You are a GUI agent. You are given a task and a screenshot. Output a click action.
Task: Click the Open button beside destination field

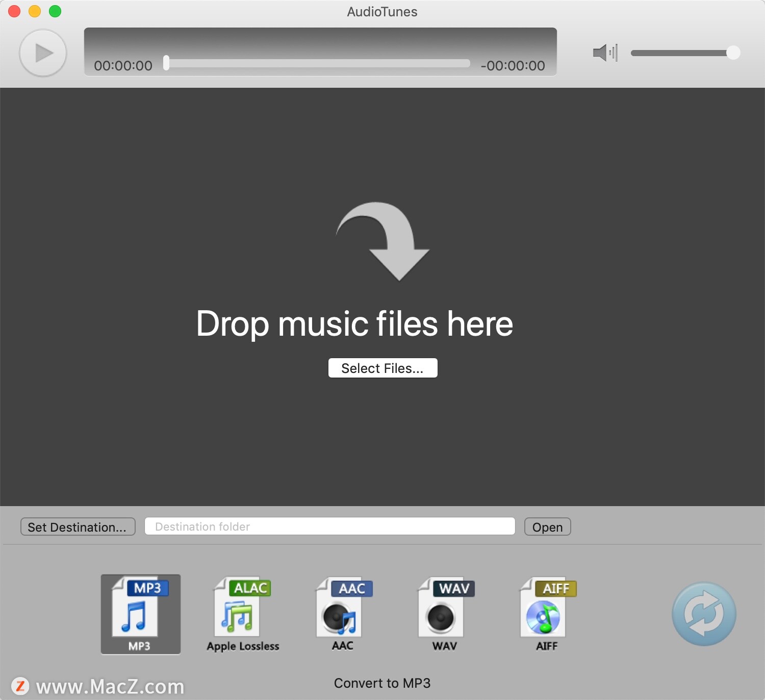pos(547,527)
